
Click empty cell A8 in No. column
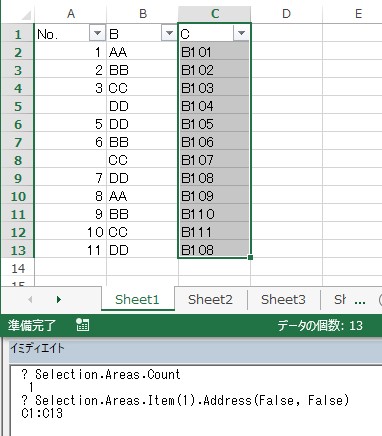[70, 159]
